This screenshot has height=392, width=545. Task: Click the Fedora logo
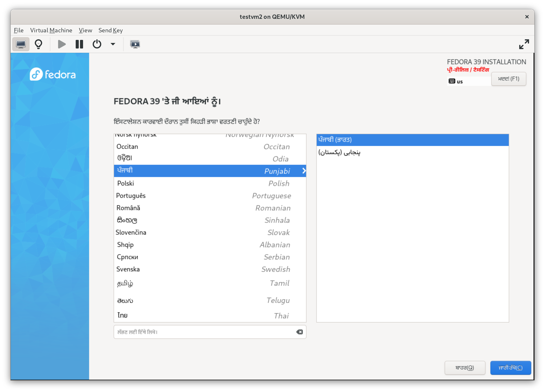click(53, 74)
